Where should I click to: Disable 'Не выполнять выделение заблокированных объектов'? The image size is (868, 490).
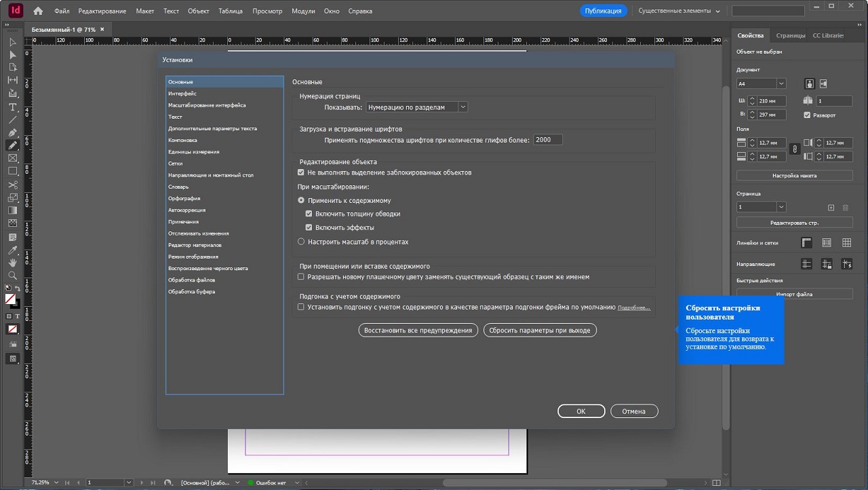(x=301, y=172)
